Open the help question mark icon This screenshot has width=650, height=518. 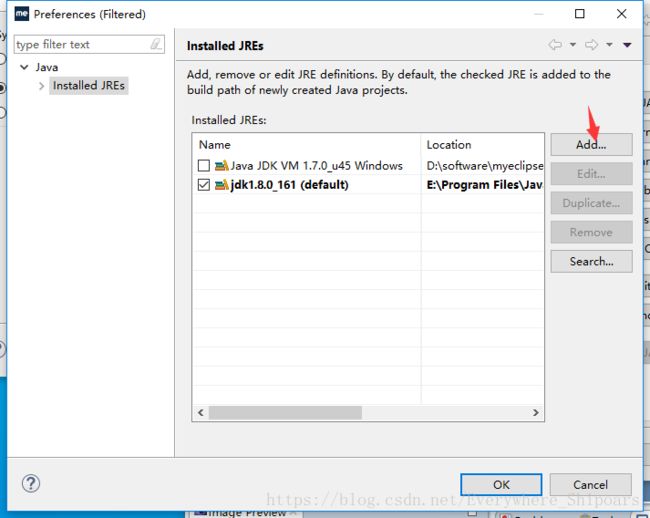tap(31, 483)
